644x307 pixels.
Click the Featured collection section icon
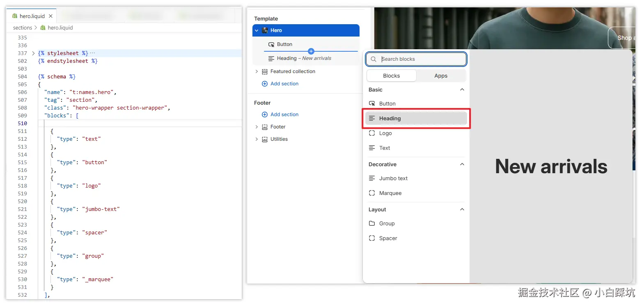coord(265,71)
